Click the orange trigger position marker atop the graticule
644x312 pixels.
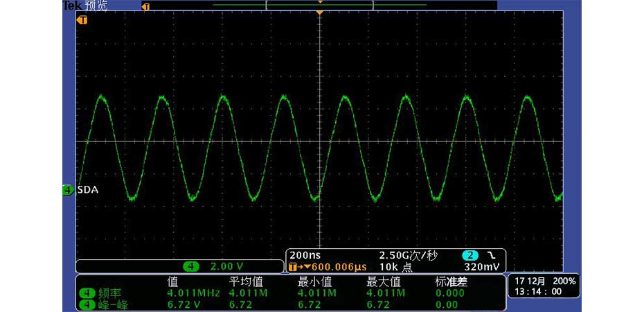(x=319, y=13)
